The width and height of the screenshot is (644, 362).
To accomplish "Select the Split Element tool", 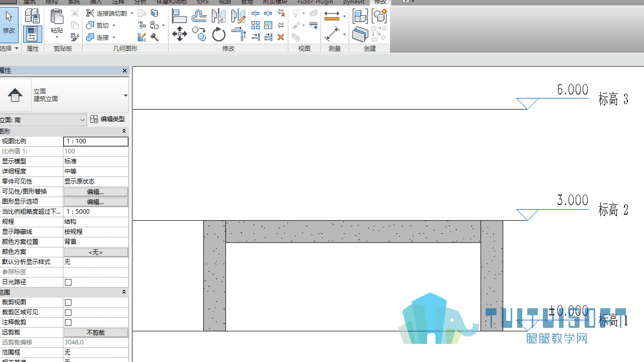I will [x=256, y=14].
